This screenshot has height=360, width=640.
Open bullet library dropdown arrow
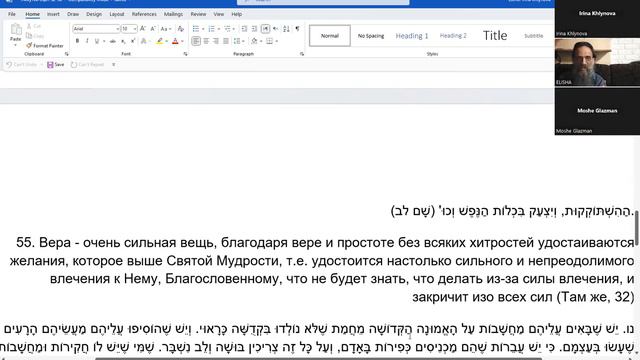[203, 29]
